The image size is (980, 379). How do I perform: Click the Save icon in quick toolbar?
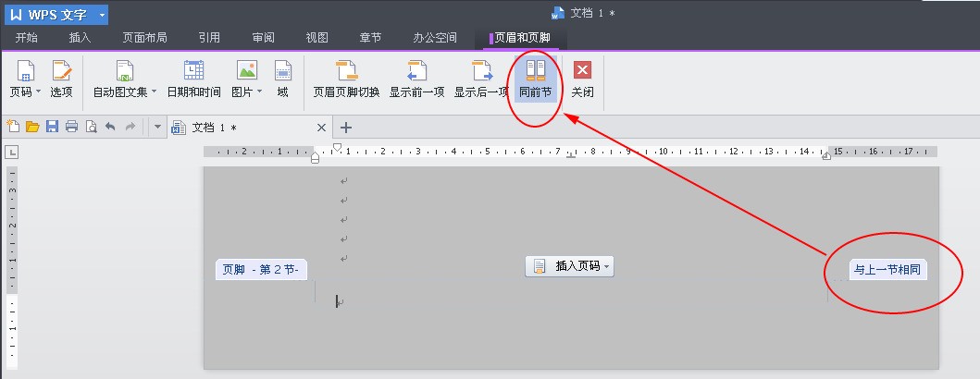coord(52,127)
